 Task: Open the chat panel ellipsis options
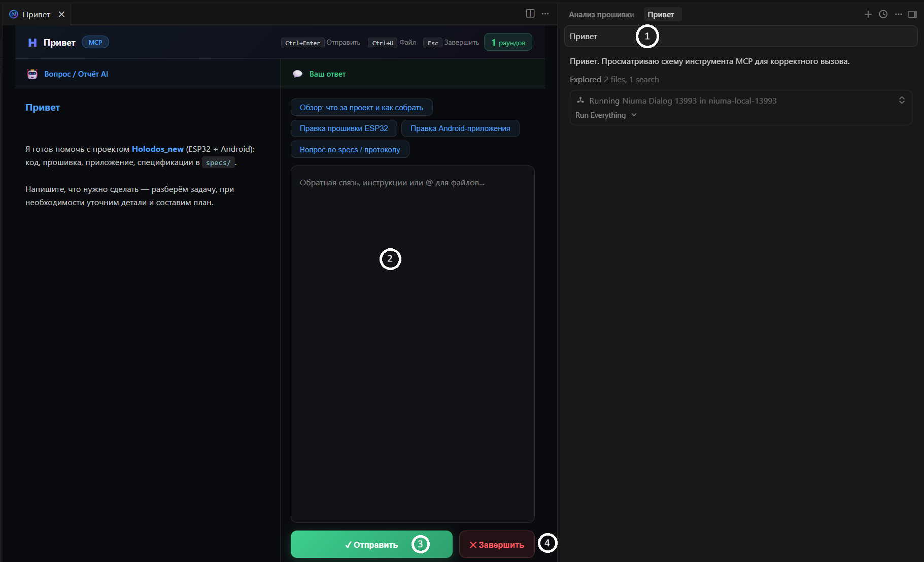tap(898, 14)
